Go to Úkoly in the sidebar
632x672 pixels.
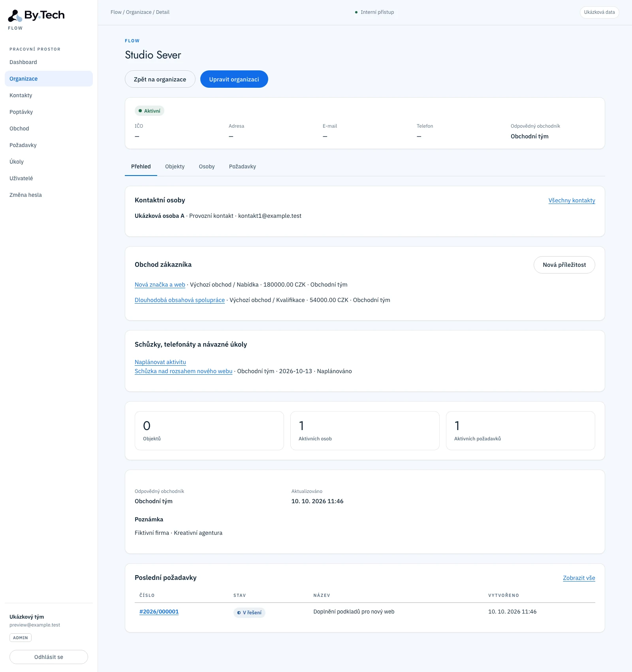(x=49, y=162)
